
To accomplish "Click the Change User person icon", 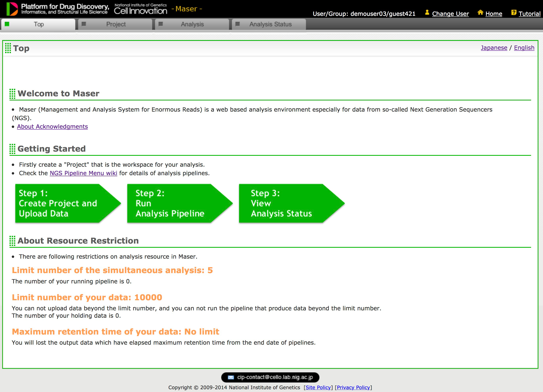I will (x=427, y=12).
